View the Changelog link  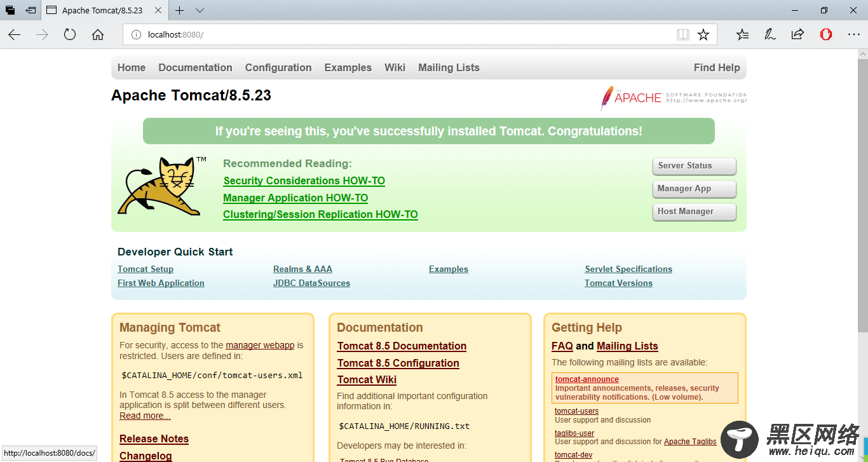click(146, 456)
